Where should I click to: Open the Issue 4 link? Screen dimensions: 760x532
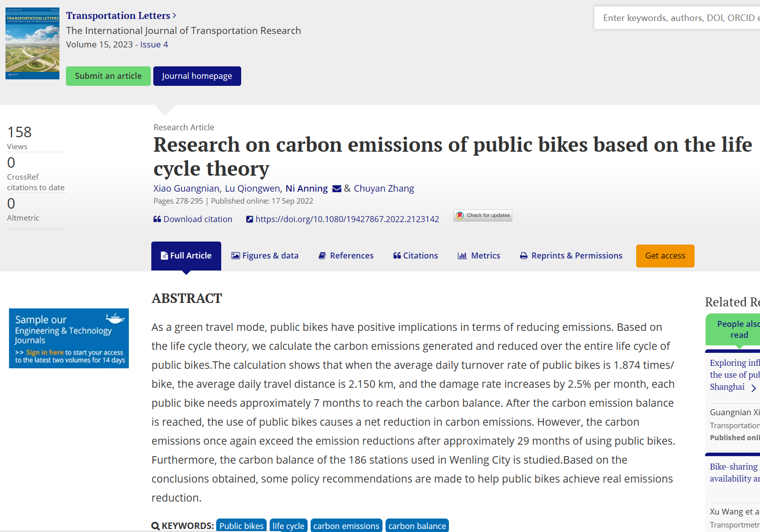(154, 44)
